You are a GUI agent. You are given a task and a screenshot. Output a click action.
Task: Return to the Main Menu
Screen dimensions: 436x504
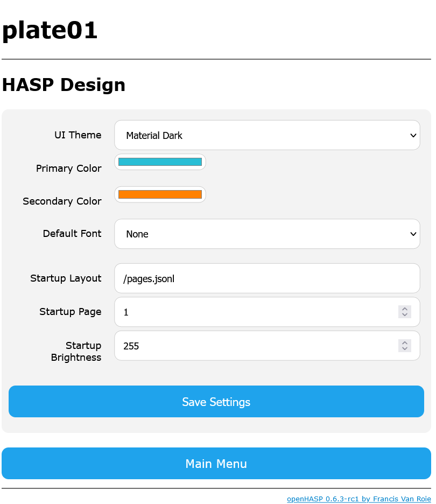[216, 463]
